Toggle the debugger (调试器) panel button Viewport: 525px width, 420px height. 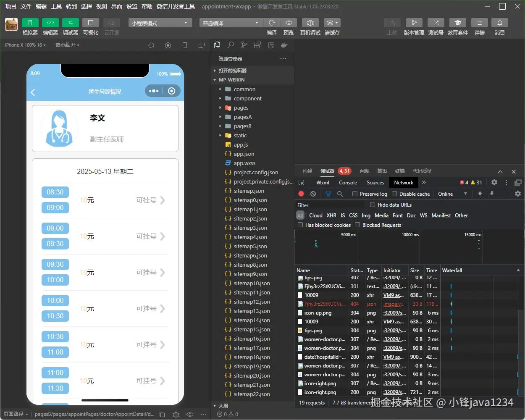coord(71,23)
